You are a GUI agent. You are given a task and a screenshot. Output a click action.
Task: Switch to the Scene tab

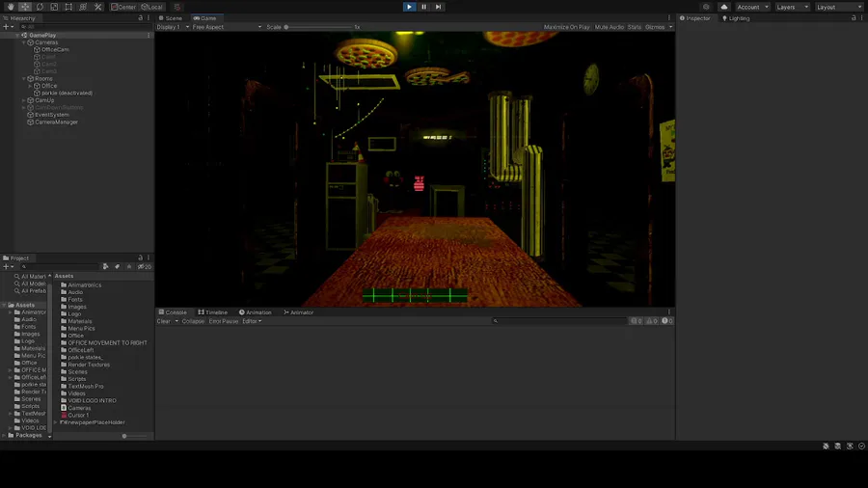pyautogui.click(x=171, y=17)
